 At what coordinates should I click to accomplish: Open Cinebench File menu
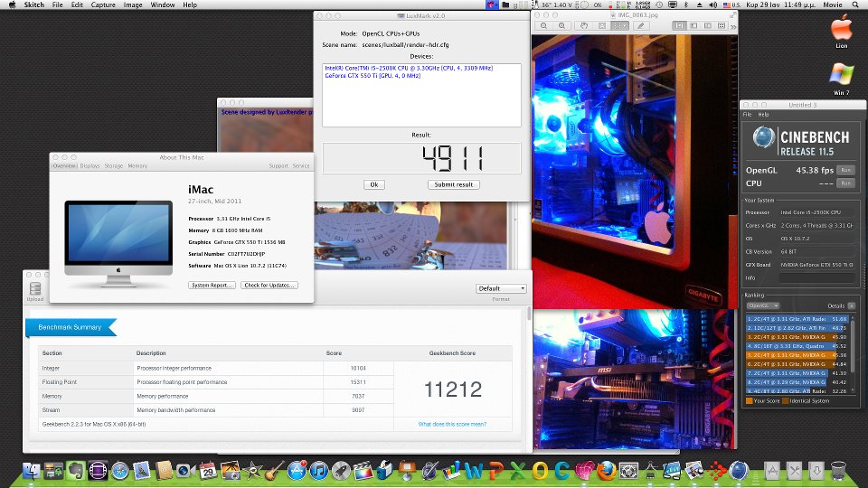[747, 115]
